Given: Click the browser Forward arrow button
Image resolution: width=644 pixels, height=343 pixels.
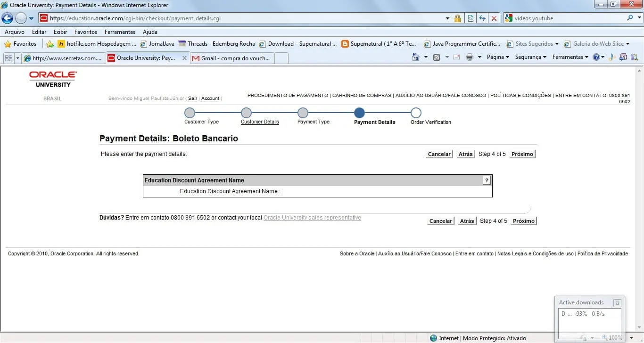Looking at the screenshot, I should click(21, 18).
